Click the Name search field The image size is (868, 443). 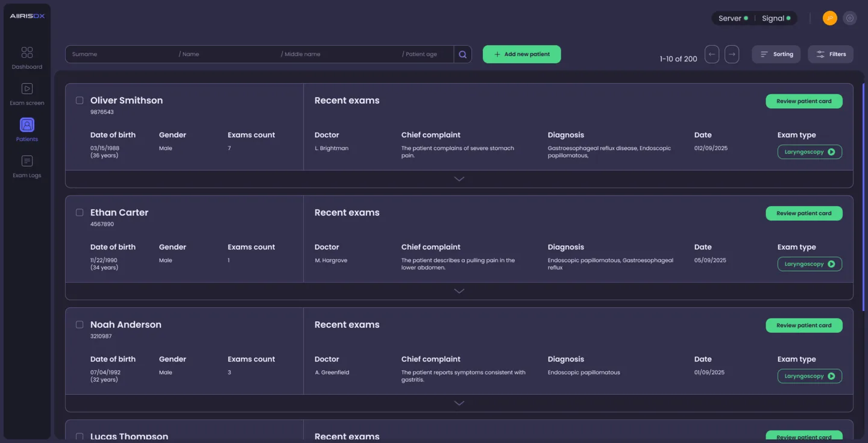click(228, 54)
